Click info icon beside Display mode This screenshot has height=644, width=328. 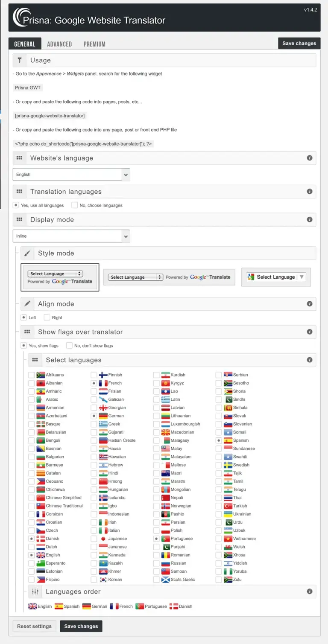pos(310,219)
